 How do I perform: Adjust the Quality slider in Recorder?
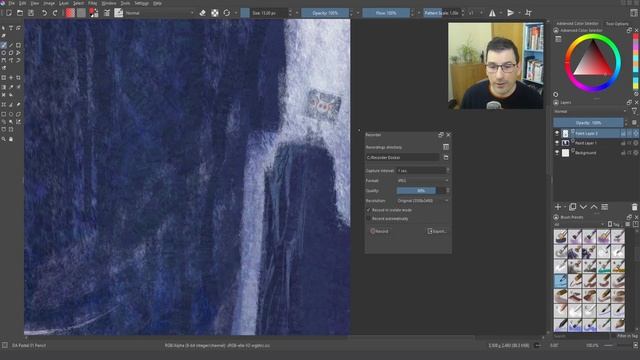tap(421, 191)
